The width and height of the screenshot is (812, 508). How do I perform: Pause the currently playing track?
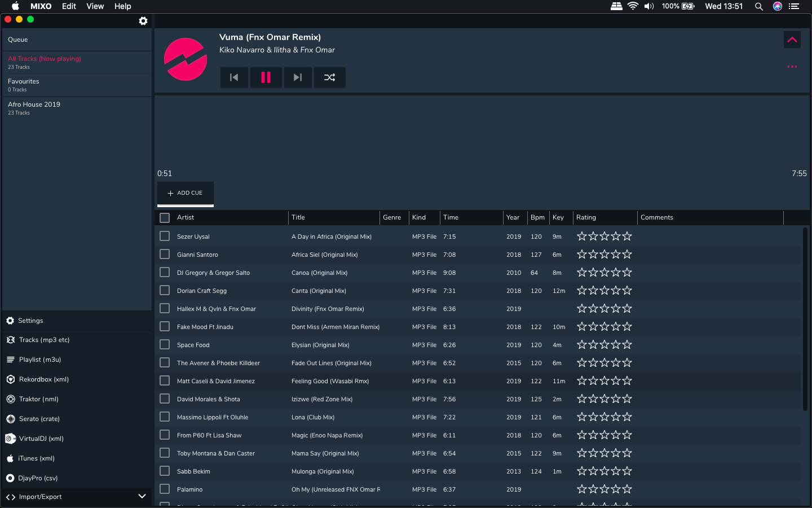point(266,77)
